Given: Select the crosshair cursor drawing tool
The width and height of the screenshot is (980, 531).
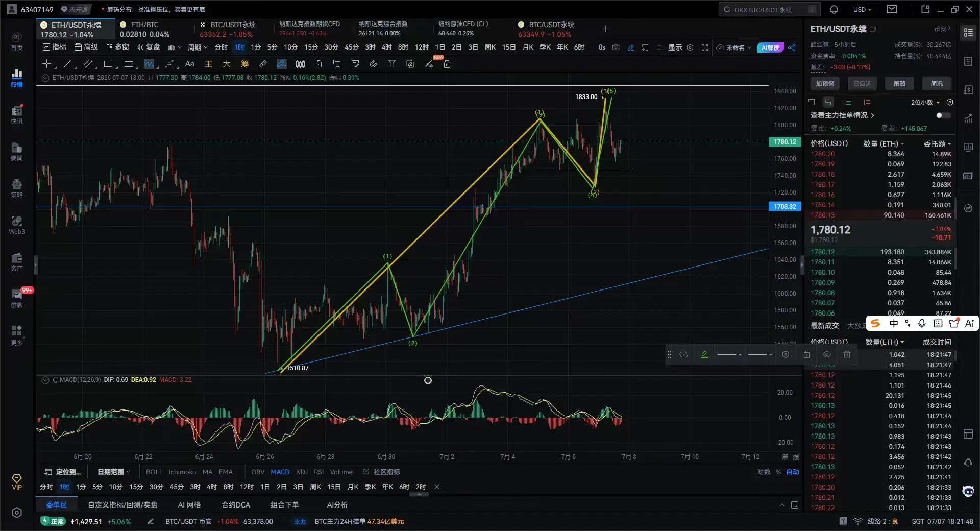Looking at the screenshot, I should coord(46,64).
